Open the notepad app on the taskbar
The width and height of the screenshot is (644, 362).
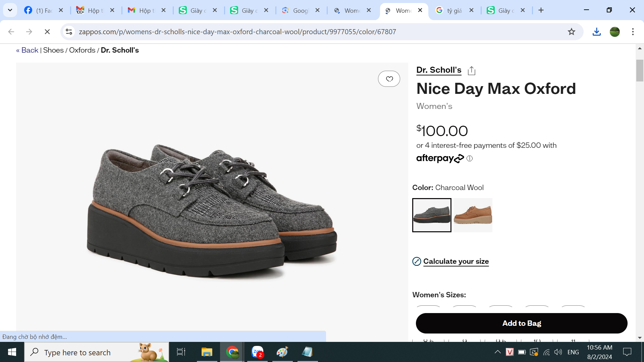coord(308,352)
